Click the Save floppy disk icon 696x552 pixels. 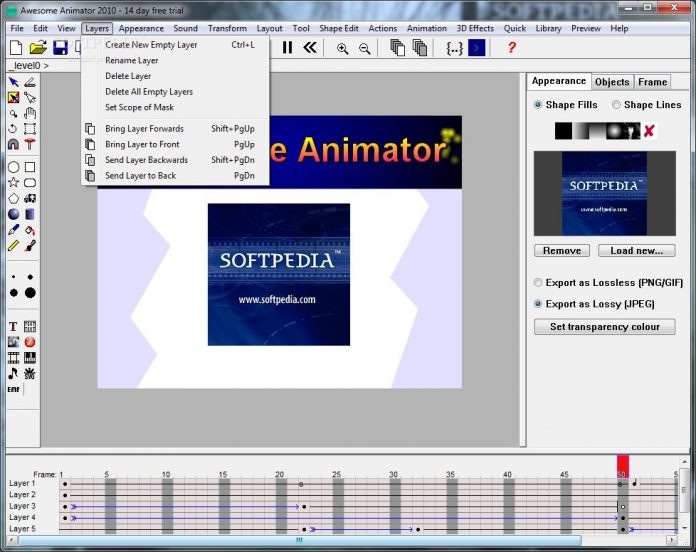pos(60,47)
